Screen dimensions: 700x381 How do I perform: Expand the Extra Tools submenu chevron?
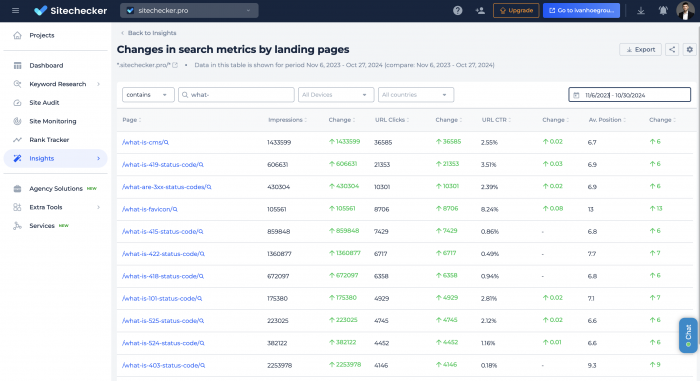click(x=99, y=207)
